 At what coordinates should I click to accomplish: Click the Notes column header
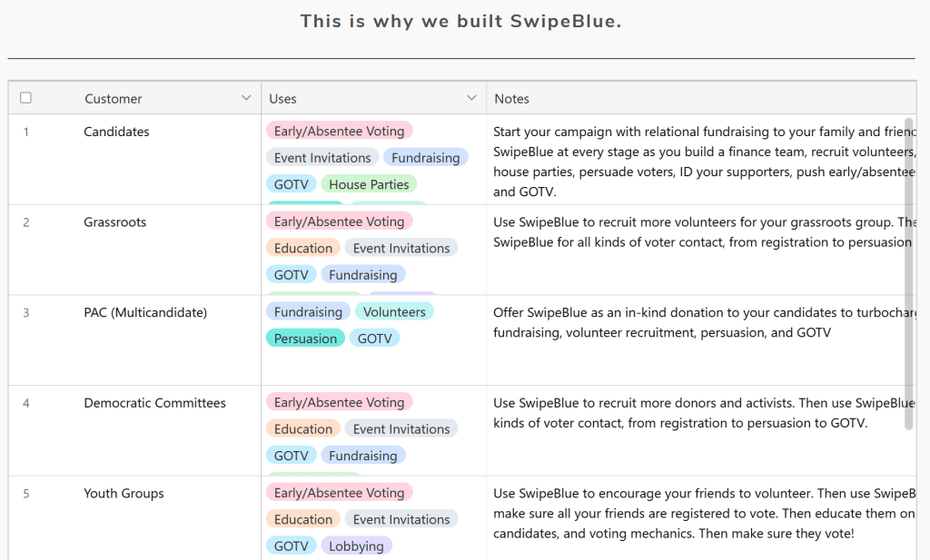pos(702,98)
